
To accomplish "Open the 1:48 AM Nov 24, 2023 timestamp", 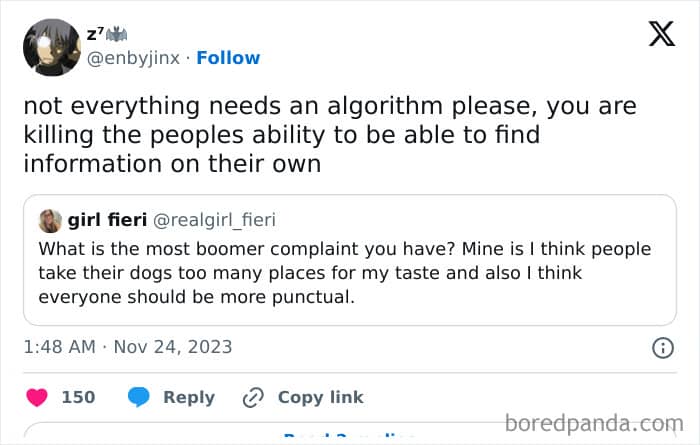I will click(x=127, y=348).
